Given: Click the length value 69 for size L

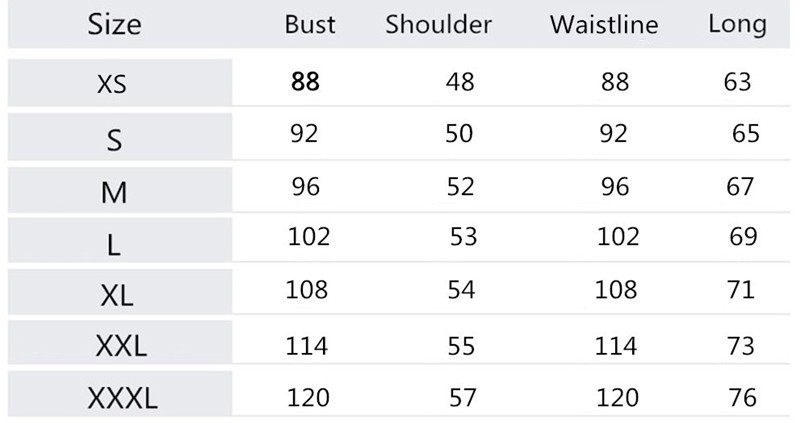Looking at the screenshot, I should tap(744, 238).
